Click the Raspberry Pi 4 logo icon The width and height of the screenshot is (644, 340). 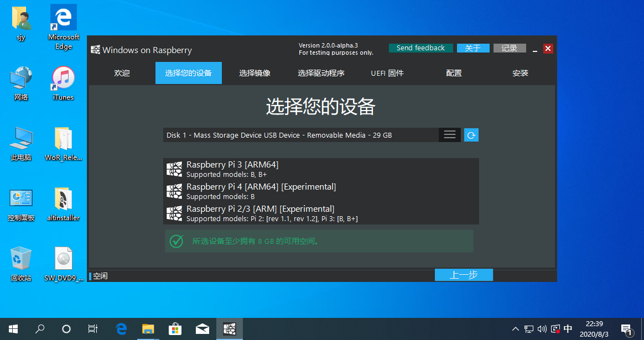174,191
